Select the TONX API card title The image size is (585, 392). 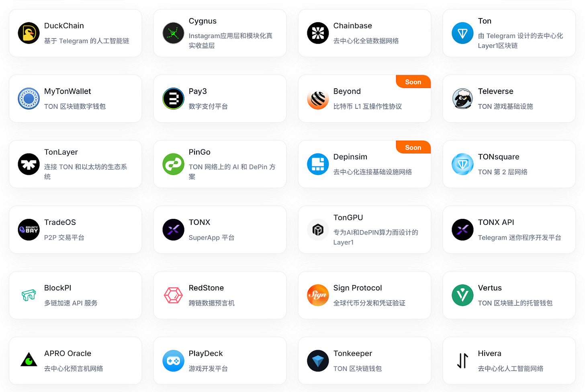(x=496, y=223)
